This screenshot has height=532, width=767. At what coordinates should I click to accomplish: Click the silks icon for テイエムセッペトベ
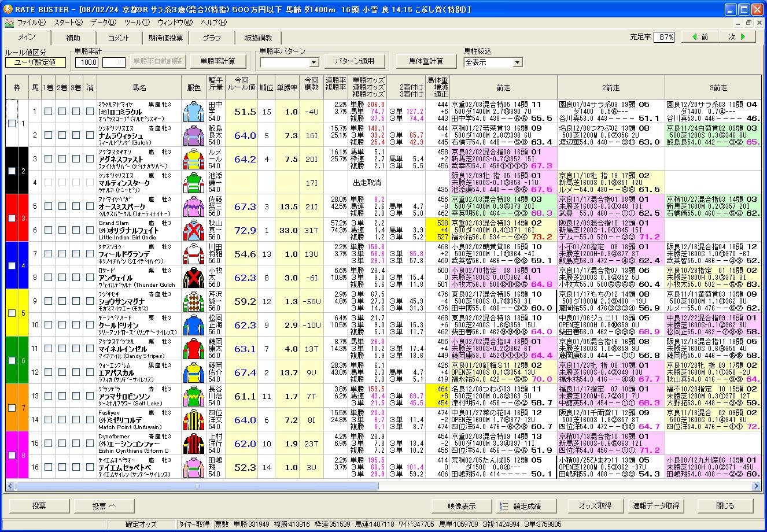click(x=194, y=467)
